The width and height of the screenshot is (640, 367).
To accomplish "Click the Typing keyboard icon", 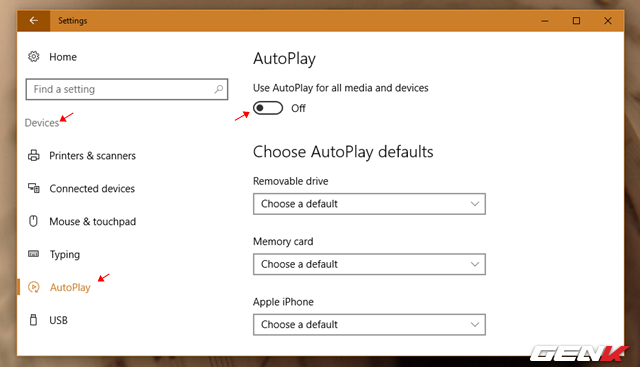I will point(33,254).
